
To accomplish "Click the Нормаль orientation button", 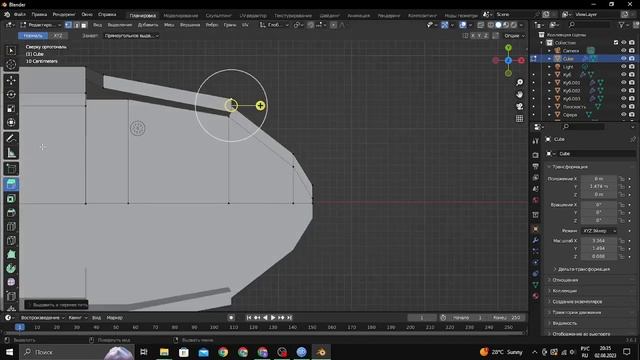I will tap(33, 36).
